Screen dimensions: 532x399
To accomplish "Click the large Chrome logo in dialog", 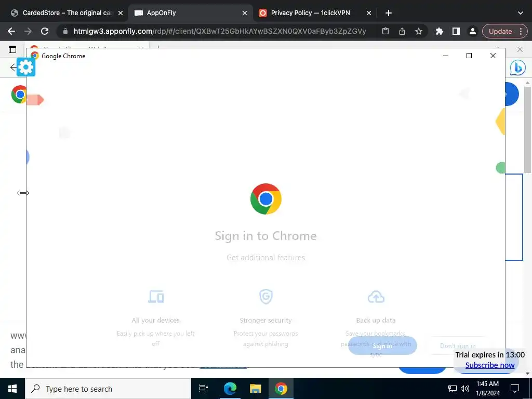I will [265, 199].
